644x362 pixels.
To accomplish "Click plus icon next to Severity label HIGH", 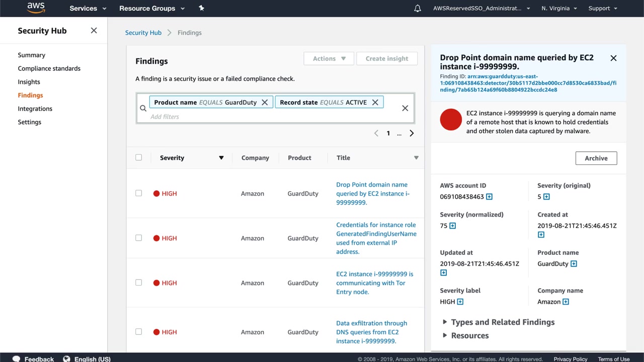I will (x=460, y=302).
